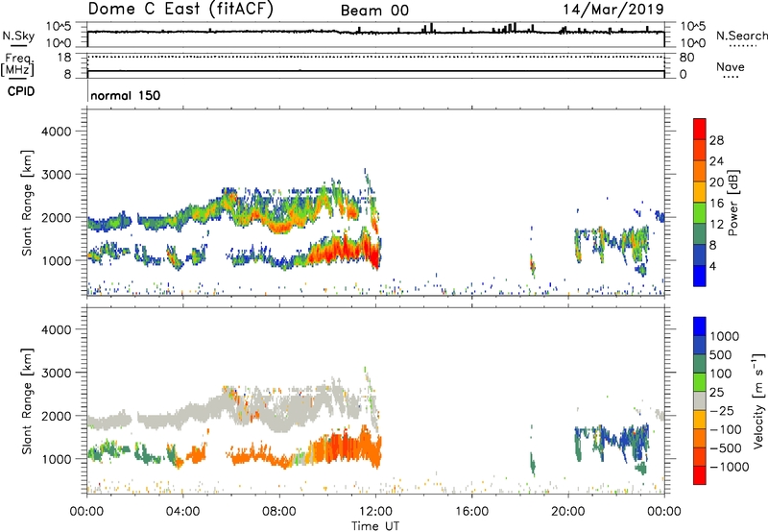Click the 'Freq. [MHz]' axis label
Image resolution: width=768 pixels, height=532 pixels.
[18, 65]
